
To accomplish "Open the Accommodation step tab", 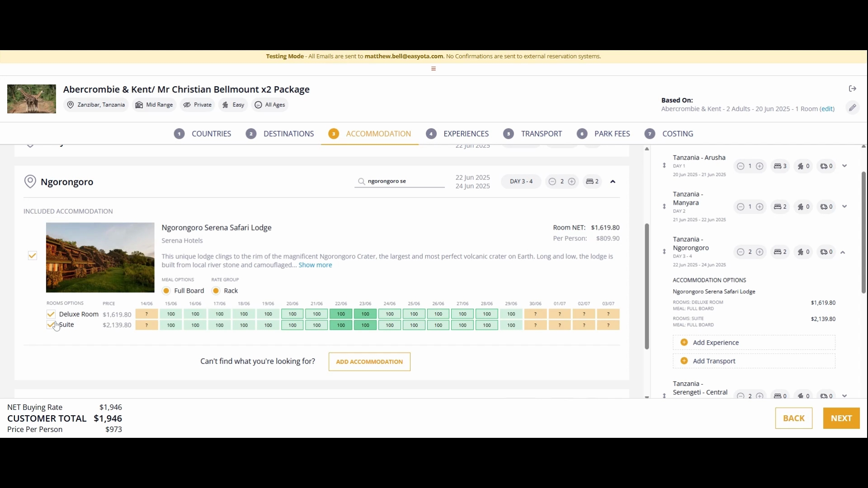I will [370, 134].
